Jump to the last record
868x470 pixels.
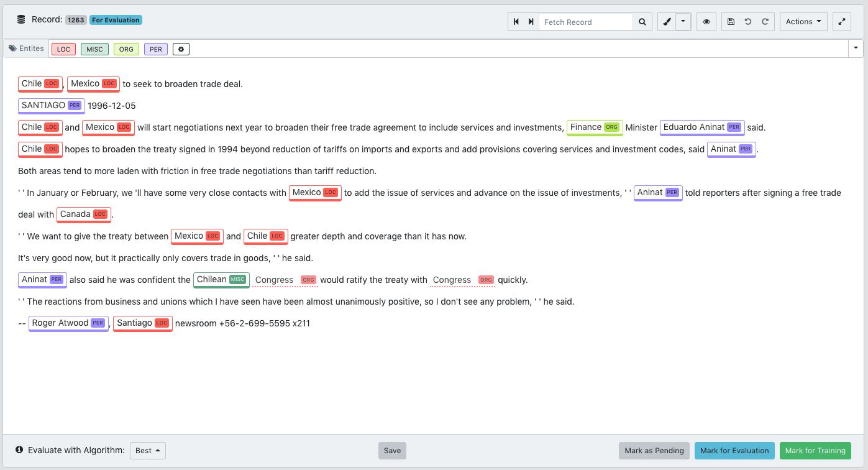(x=531, y=21)
